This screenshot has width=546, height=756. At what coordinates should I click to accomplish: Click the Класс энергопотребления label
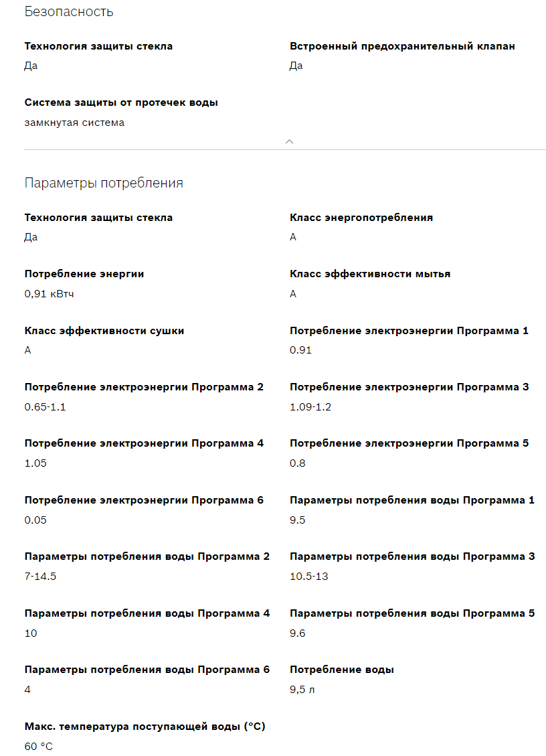pos(361,218)
